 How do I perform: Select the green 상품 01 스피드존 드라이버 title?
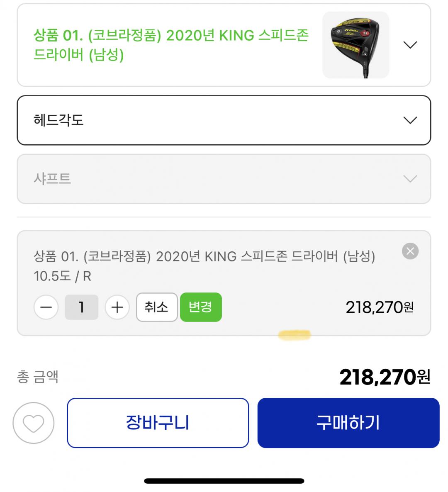tap(171, 45)
